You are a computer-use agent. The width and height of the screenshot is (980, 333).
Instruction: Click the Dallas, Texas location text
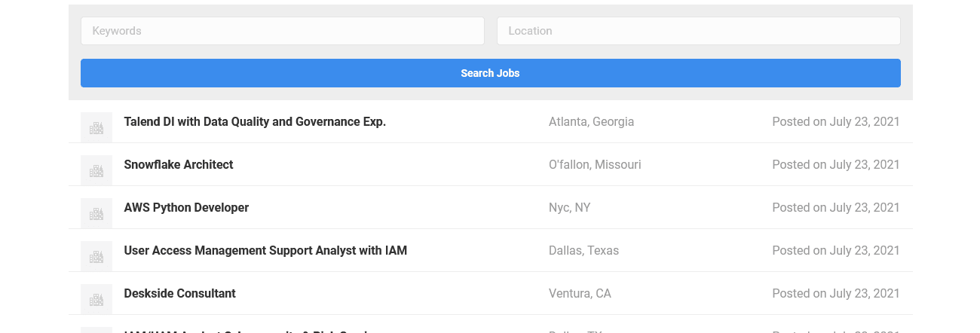click(584, 250)
